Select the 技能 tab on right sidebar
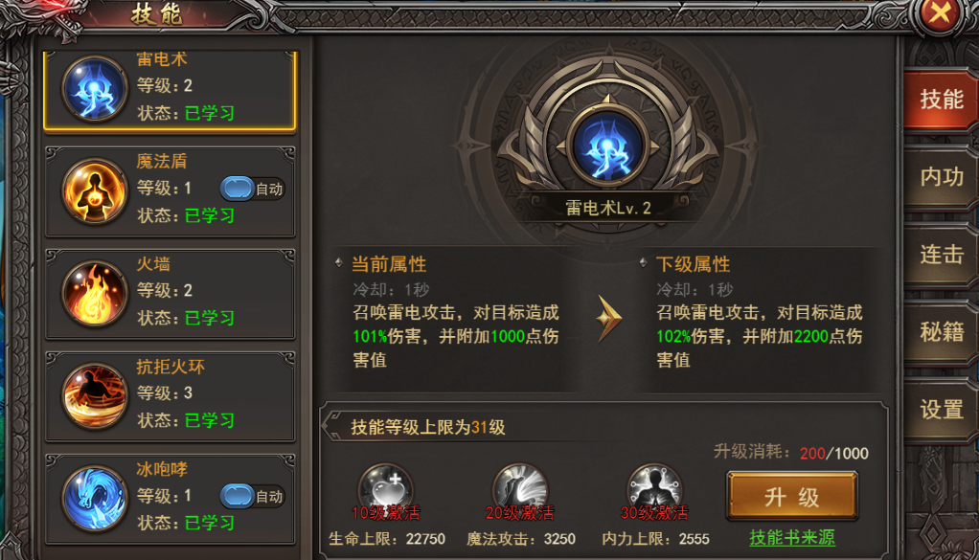The height and width of the screenshot is (560, 979). click(941, 100)
